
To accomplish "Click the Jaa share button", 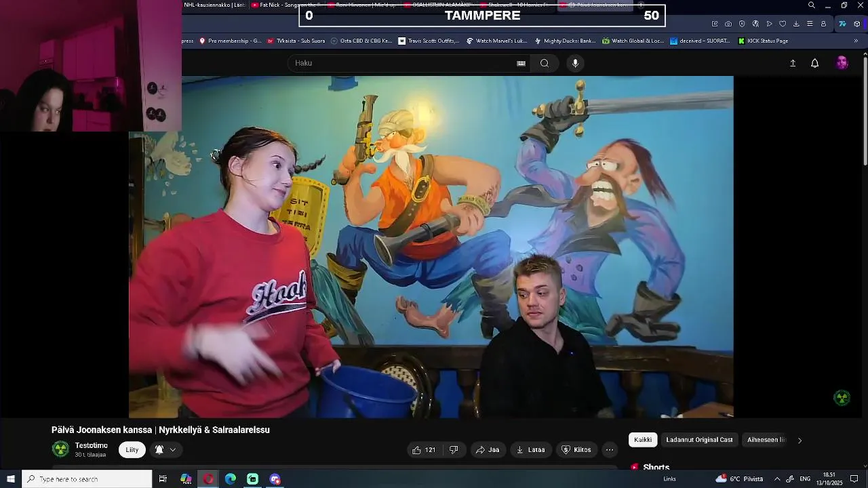I will (x=488, y=449).
